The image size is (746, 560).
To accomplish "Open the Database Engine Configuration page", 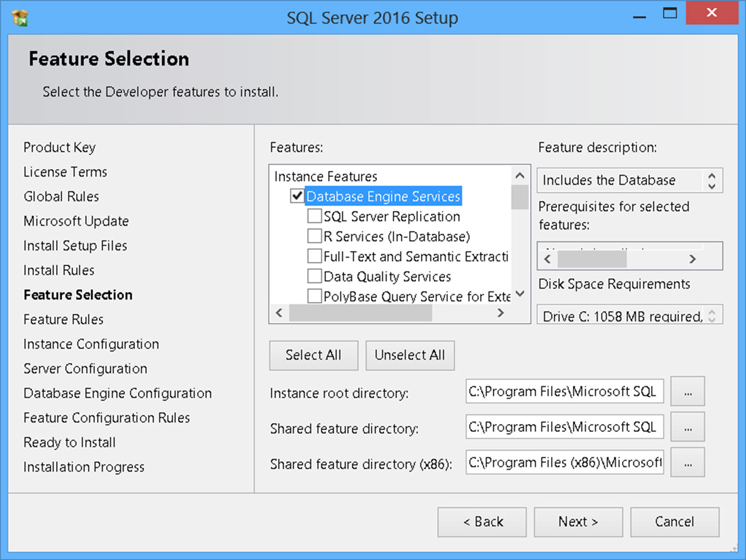I will tap(117, 393).
